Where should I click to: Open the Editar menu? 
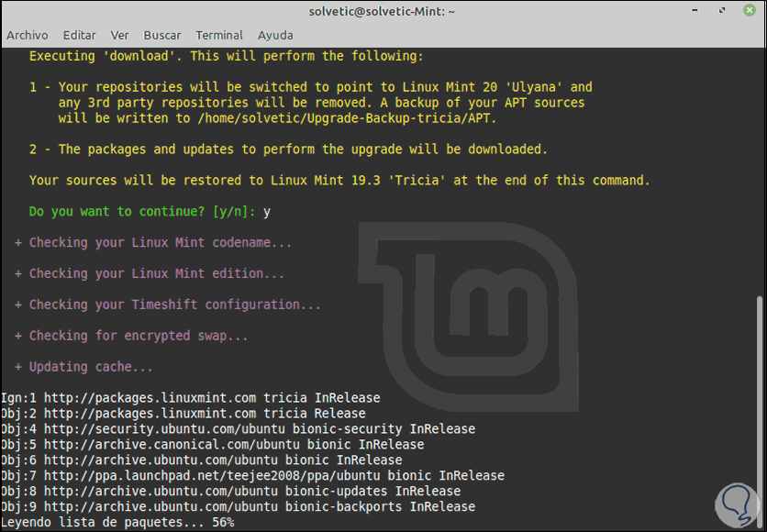click(79, 35)
